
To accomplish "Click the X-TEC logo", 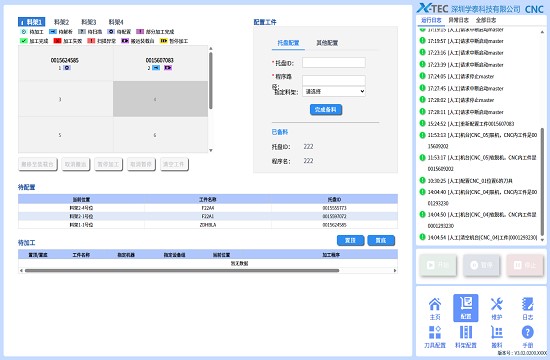I will (432, 8).
